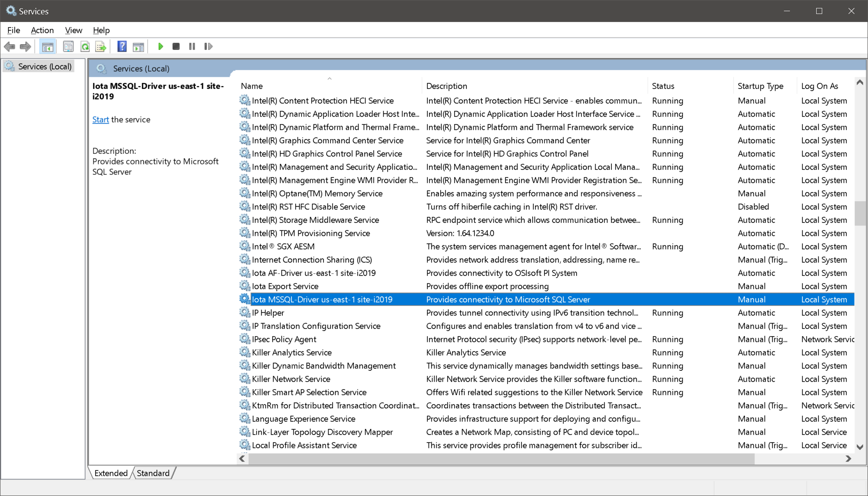
Task: Click gear icon of Language Experience Service
Action: pos(245,418)
